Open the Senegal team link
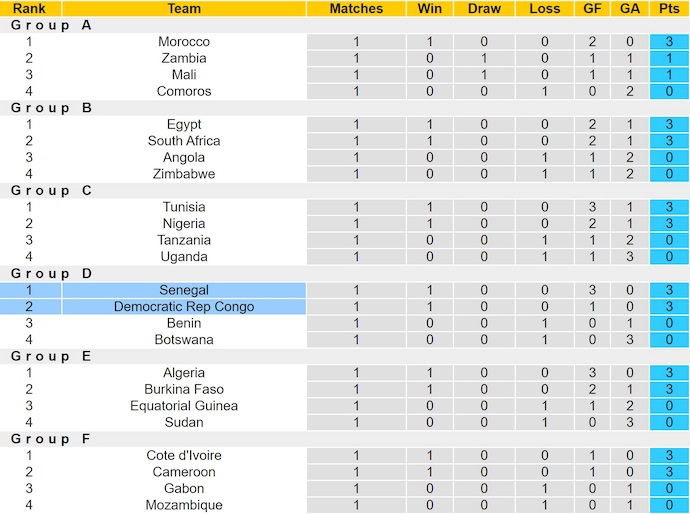Screen dimensions: 690x514 click(184, 290)
